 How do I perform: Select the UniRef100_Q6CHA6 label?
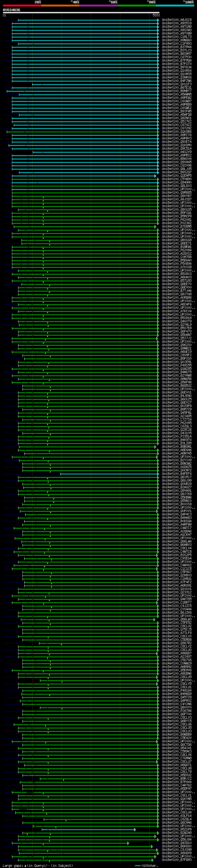(177, 823)
